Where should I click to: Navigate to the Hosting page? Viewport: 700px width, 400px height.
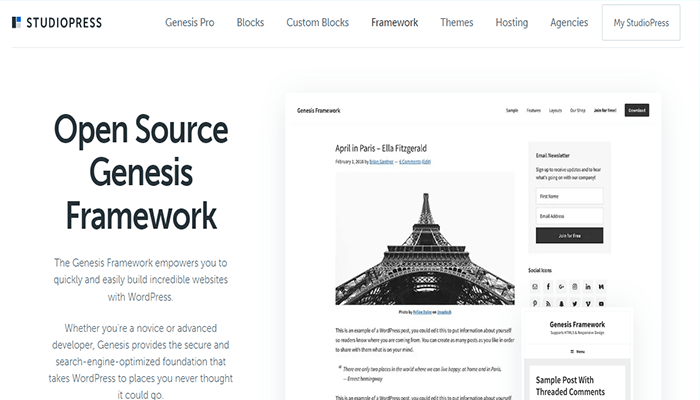tap(511, 22)
